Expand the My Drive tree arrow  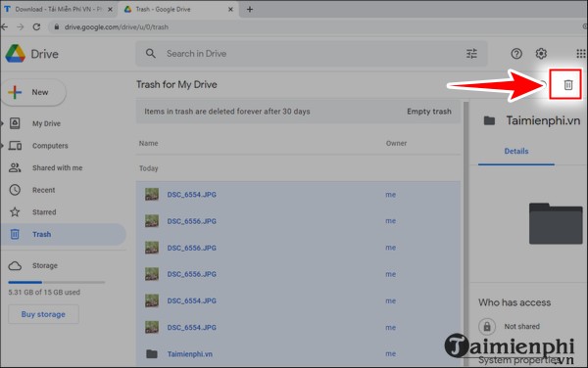pyautogui.click(x=2, y=123)
